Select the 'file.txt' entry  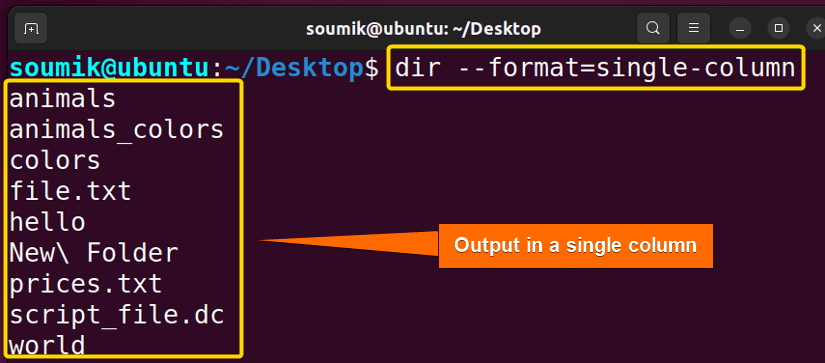click(71, 191)
